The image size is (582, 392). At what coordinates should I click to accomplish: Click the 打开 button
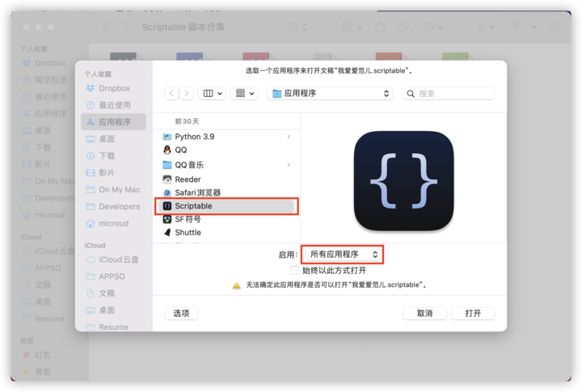[473, 314]
